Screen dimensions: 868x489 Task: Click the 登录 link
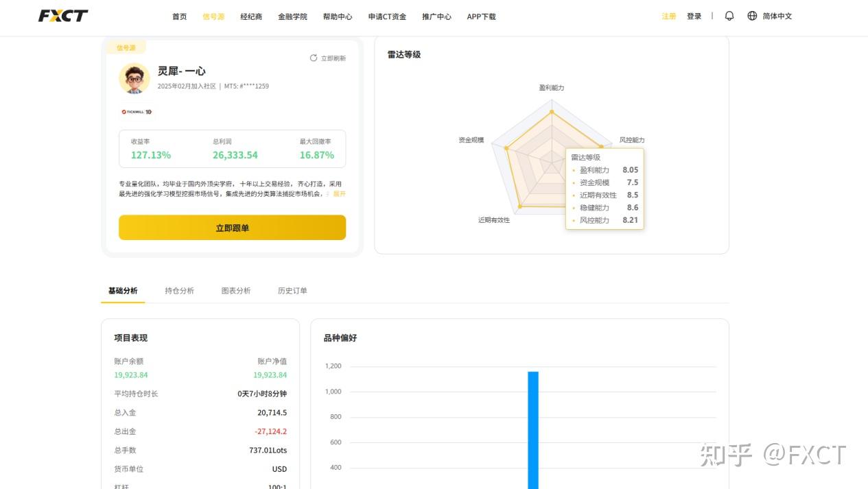[694, 16]
